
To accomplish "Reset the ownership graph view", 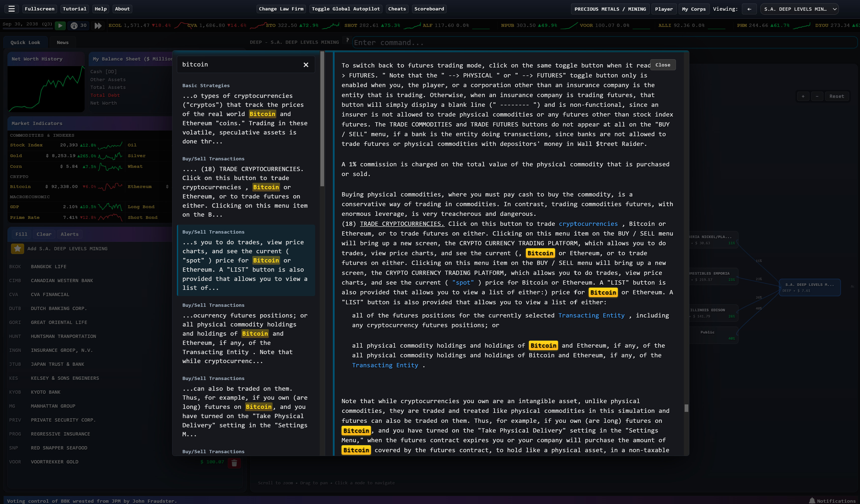I will [836, 96].
